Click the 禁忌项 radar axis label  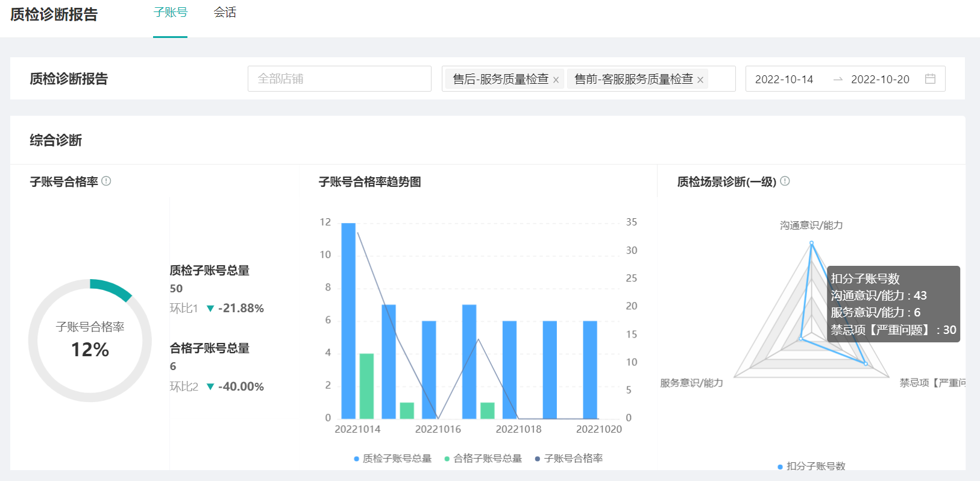pyautogui.click(x=932, y=383)
